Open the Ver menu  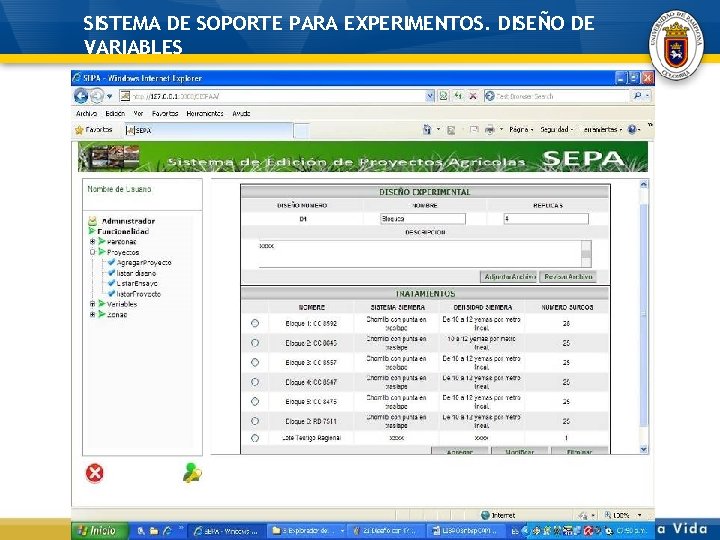(x=138, y=113)
